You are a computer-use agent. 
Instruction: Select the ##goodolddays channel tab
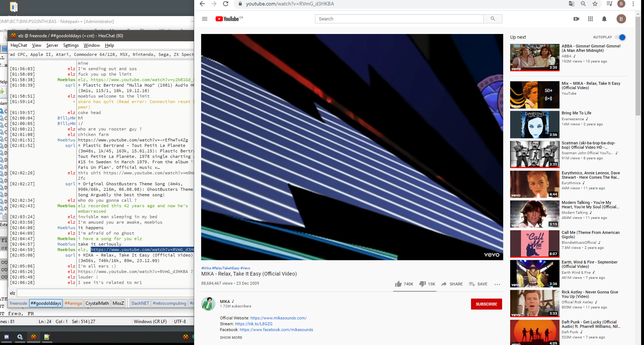[x=46, y=303]
